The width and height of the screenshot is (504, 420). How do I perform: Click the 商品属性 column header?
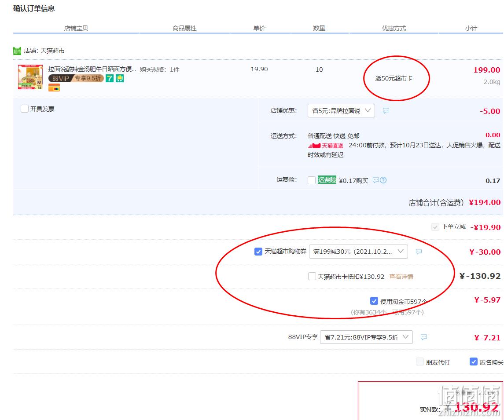coord(184,28)
